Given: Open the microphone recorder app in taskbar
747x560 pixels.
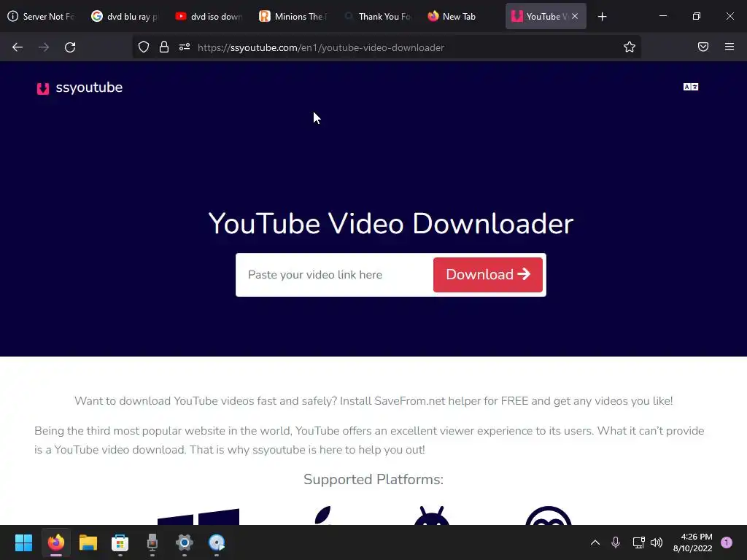Looking at the screenshot, I should click(152, 542).
